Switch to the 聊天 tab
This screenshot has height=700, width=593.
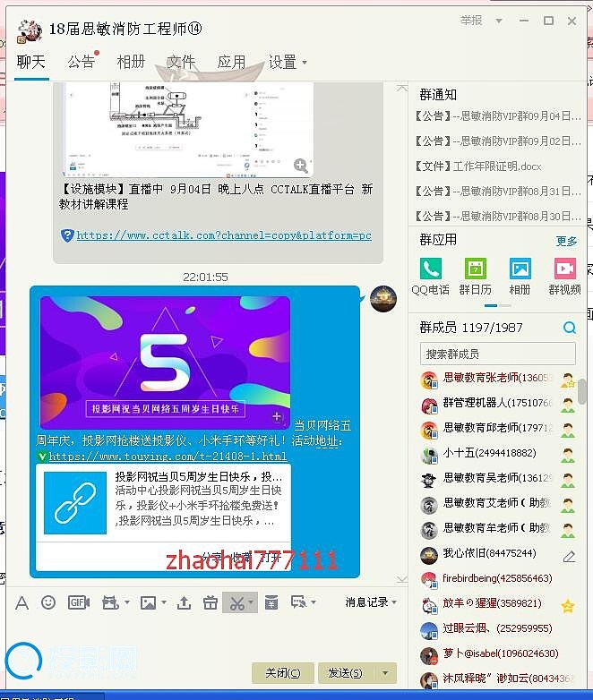click(x=30, y=62)
